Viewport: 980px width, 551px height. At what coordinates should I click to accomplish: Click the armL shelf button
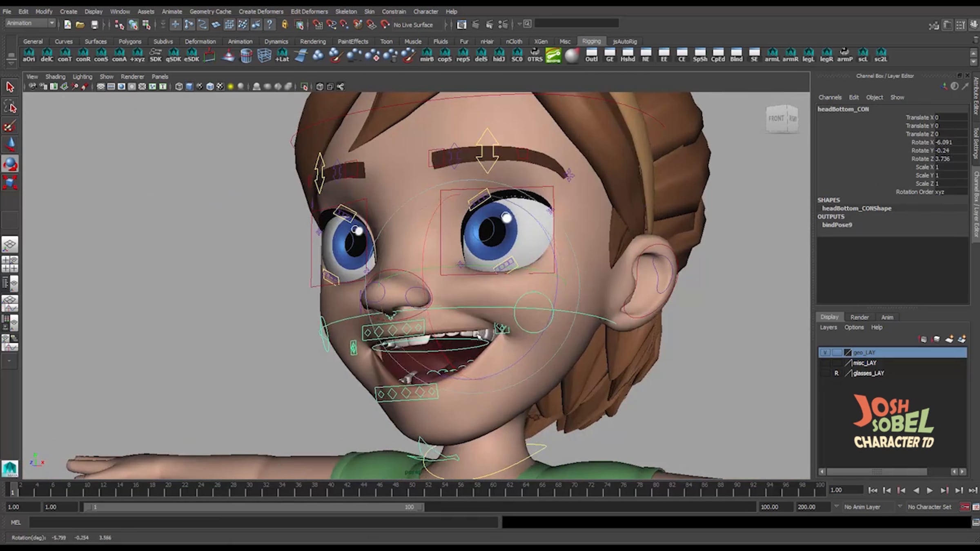(772, 55)
